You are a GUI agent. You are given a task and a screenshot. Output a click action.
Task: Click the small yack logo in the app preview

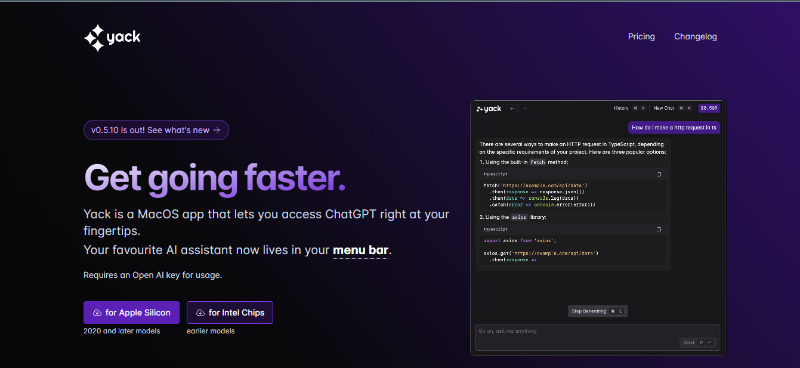point(489,108)
